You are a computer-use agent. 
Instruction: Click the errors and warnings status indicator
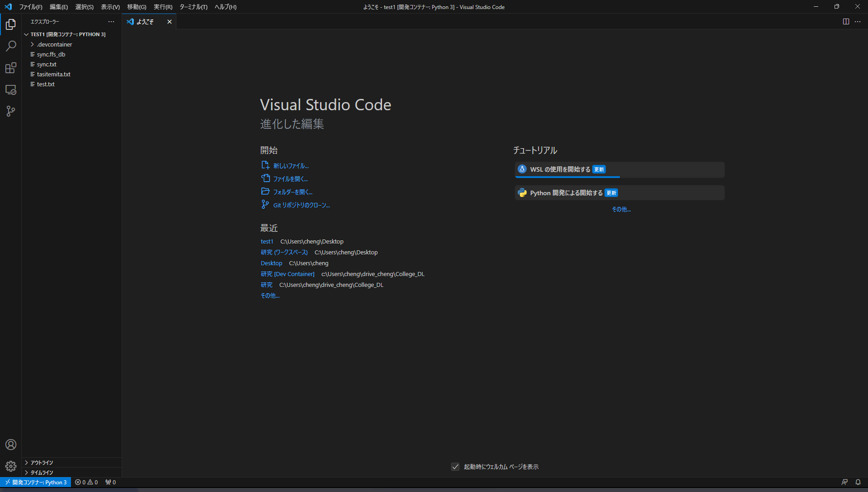tap(86, 482)
